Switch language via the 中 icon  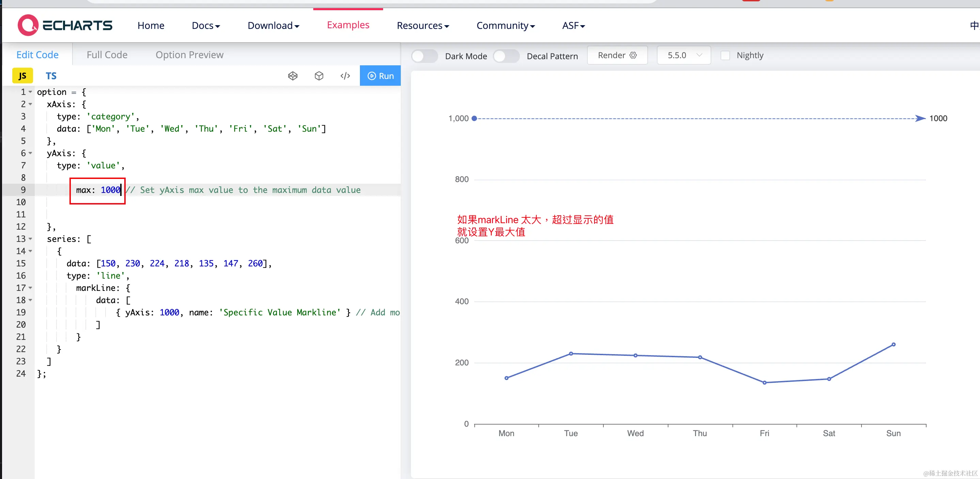[974, 26]
